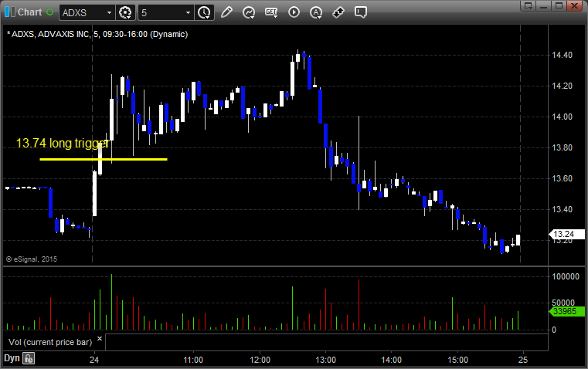Image resolution: width=588 pixels, height=369 pixels.
Task: Click the 25 date axis label
Action: coord(523,360)
